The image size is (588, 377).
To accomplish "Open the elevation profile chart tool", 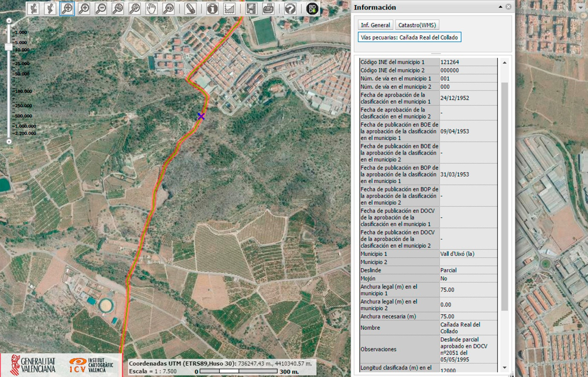I will pos(229,9).
